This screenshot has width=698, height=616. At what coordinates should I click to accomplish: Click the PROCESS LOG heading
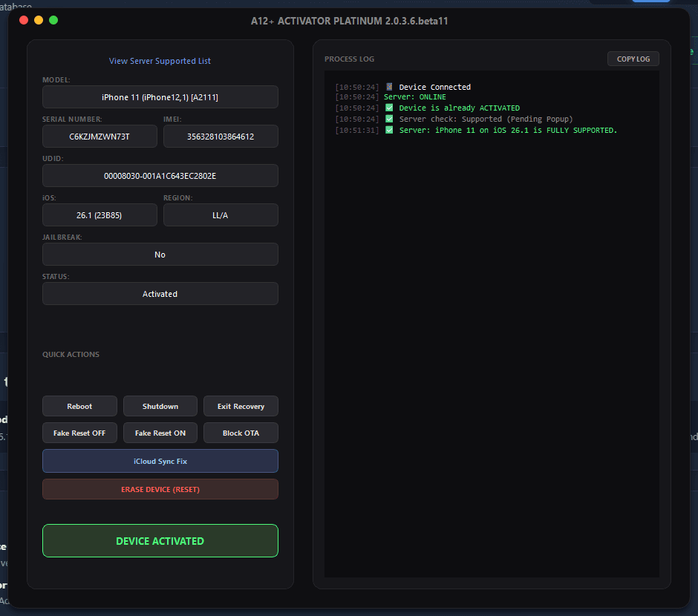click(x=349, y=59)
